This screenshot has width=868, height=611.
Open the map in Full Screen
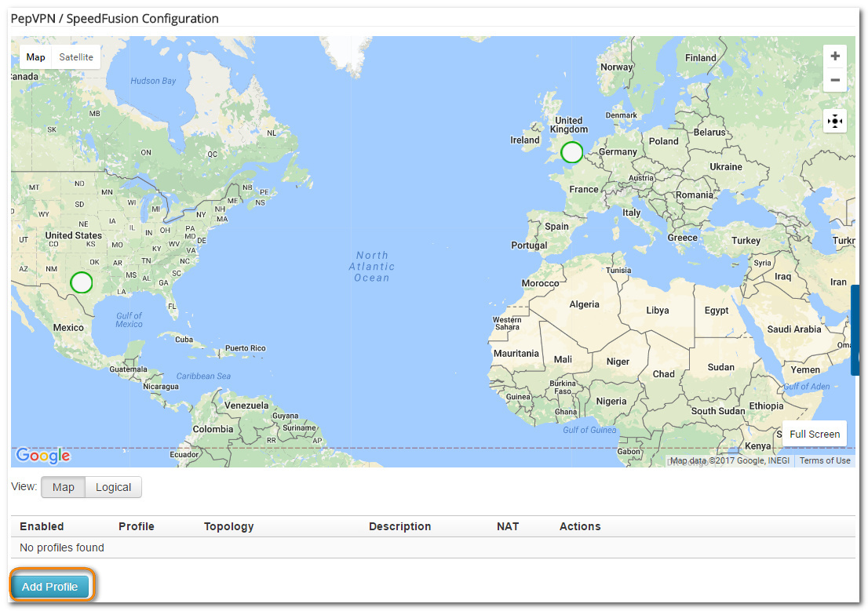pyautogui.click(x=814, y=434)
